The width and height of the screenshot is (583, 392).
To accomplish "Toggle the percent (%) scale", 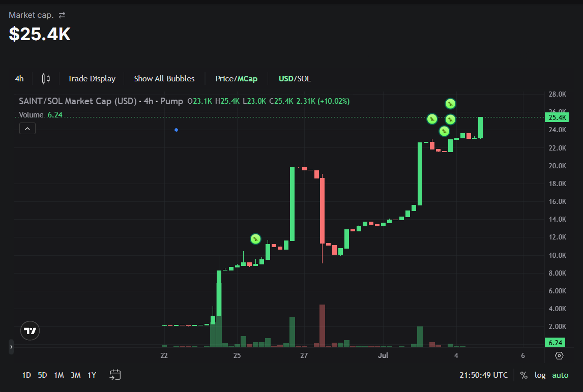I will 524,375.
